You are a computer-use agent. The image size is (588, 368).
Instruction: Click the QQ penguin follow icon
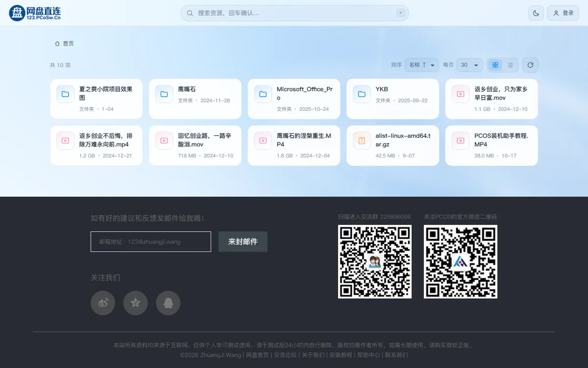tap(168, 303)
